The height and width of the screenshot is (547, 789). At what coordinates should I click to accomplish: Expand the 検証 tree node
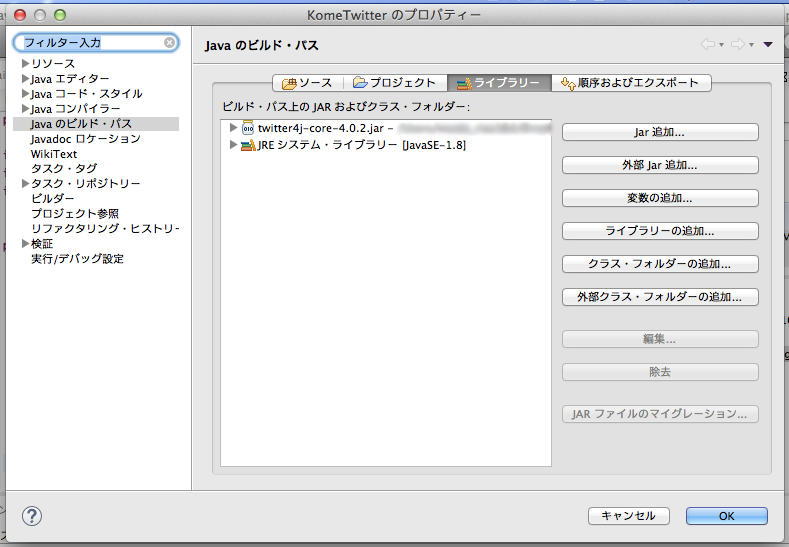(x=25, y=244)
